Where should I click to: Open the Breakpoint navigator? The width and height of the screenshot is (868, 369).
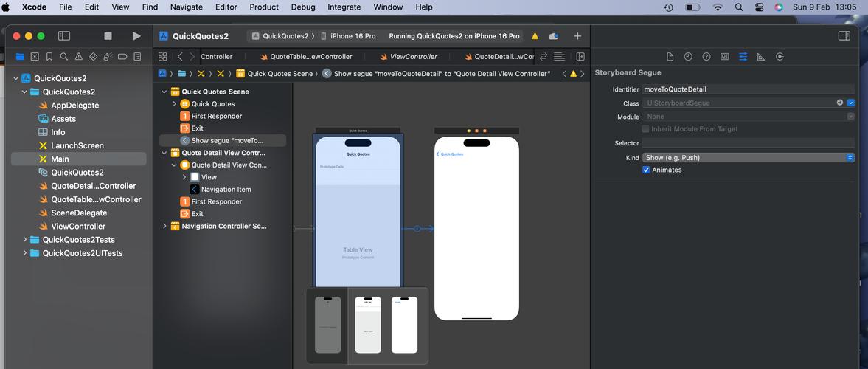(123, 57)
